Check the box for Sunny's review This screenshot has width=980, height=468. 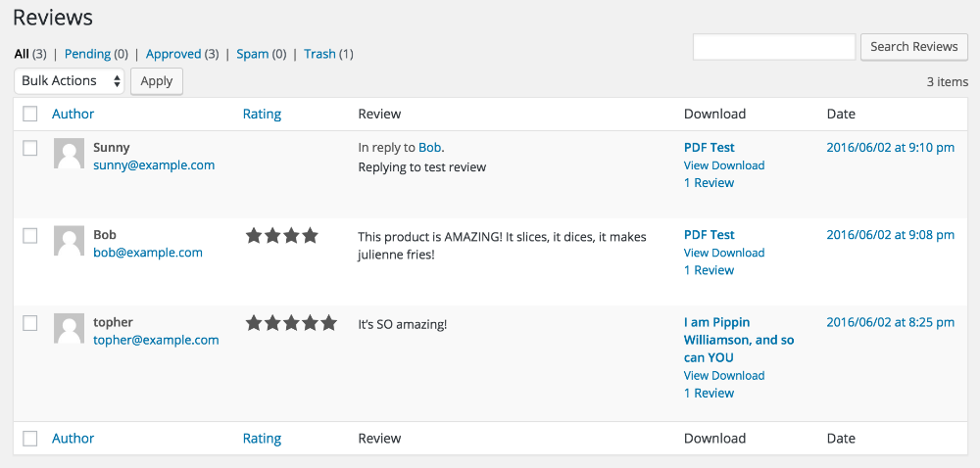click(30, 148)
